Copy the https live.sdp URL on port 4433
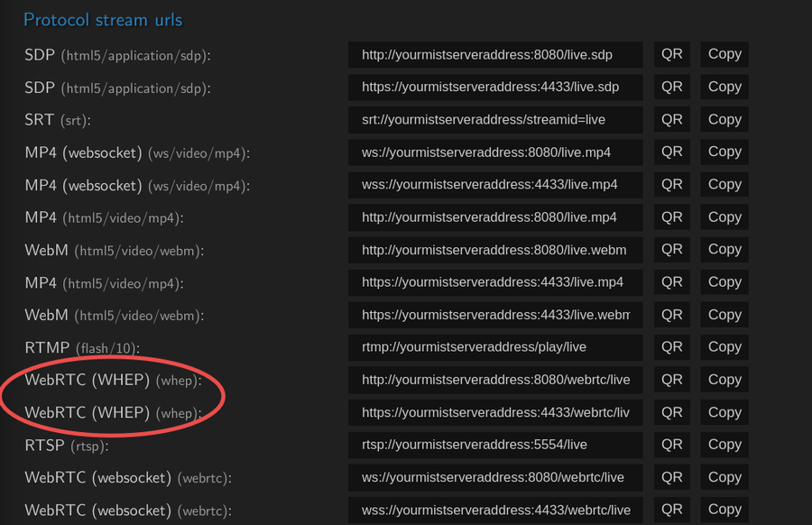 [x=724, y=87]
